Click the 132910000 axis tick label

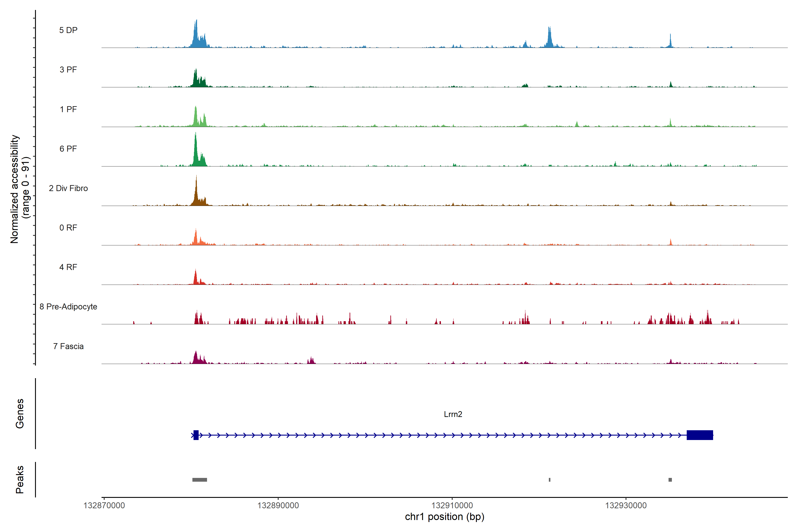pos(452,506)
